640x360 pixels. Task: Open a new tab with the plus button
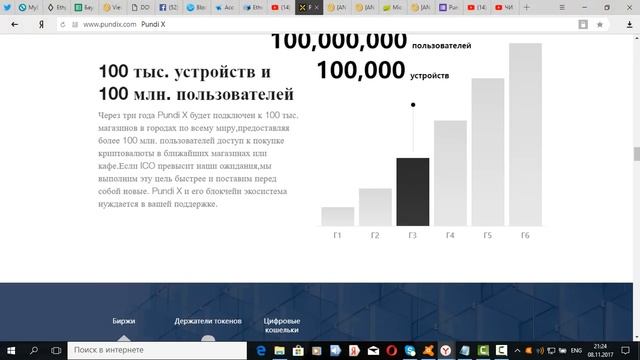[x=527, y=7]
